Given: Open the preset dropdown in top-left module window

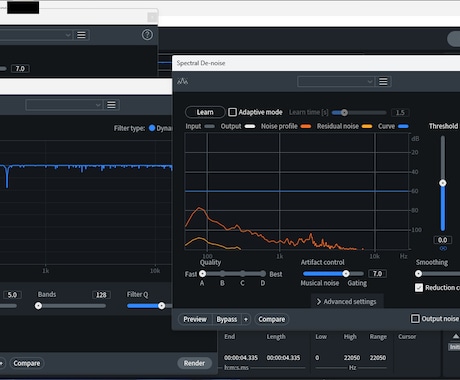Looking at the screenshot, I should [36, 35].
